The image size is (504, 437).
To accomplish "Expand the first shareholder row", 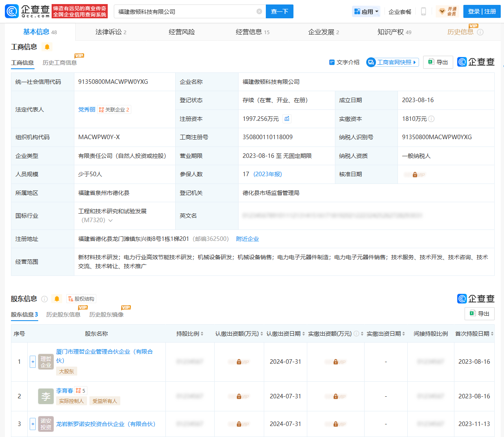I will pos(33,361).
